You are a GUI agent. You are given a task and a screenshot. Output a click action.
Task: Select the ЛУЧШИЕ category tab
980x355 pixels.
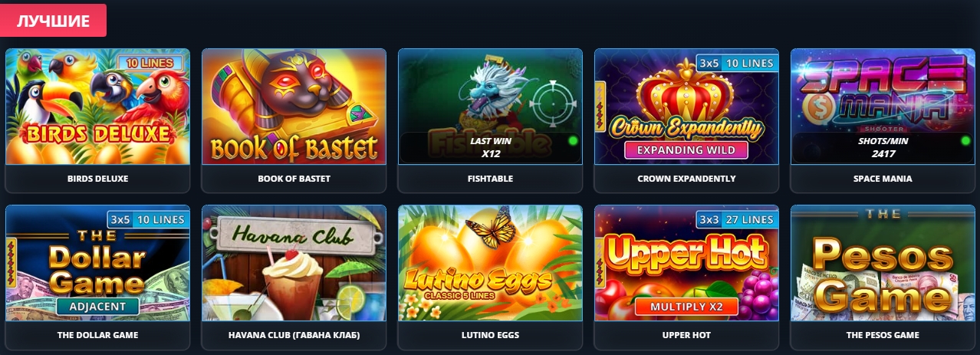click(53, 20)
